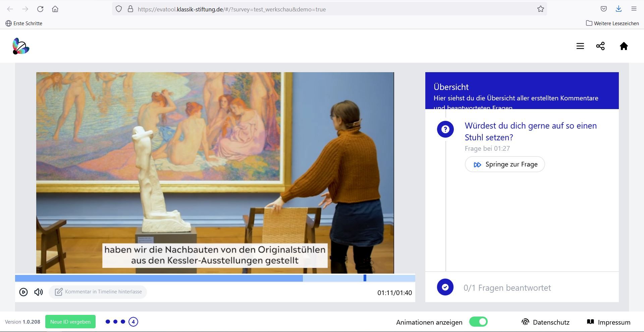Click the Übersicht panel heading
Image resolution: width=644 pixels, height=332 pixels.
[x=451, y=87]
